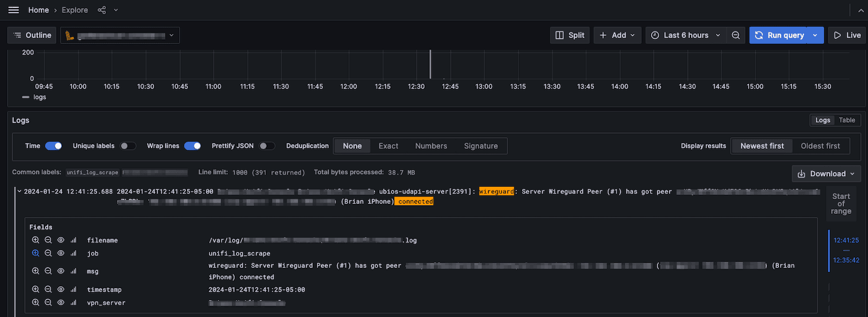
Task: Click the unifi_log_scrape common label
Action: [92, 173]
